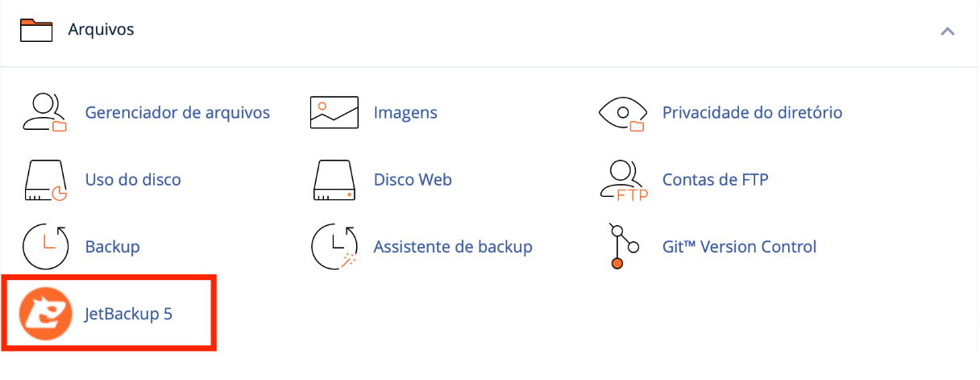Visit the Contas de FTP link
Viewport: 980px width, 380px height.
click(x=715, y=179)
